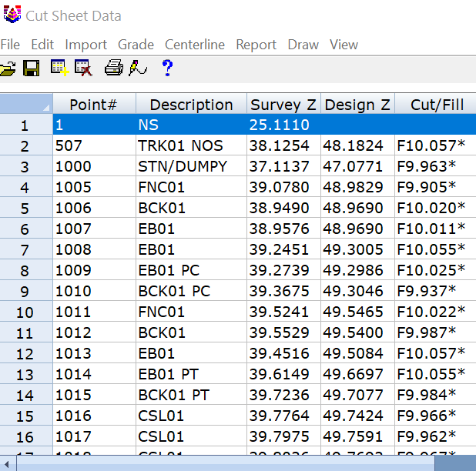Click Point# cell 1006
Viewport: 476px width, 471px height.
(95, 208)
